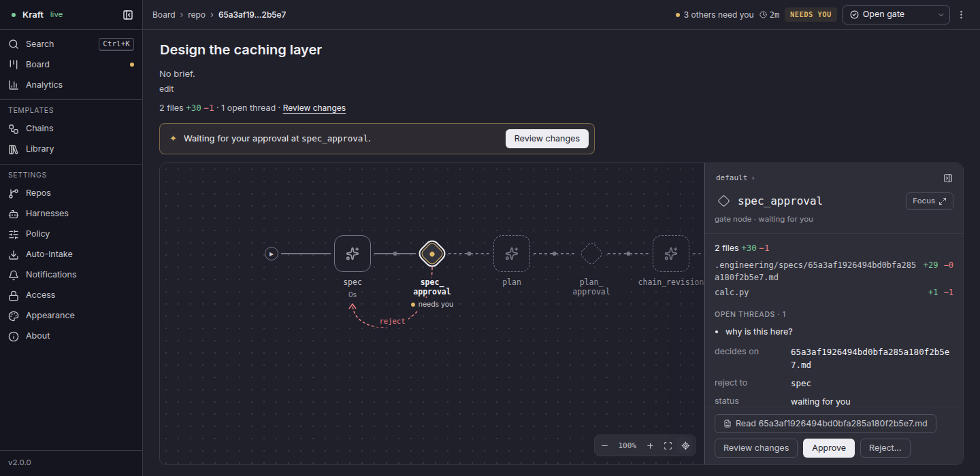
Task: Open the Library templates
Action: (71, 149)
